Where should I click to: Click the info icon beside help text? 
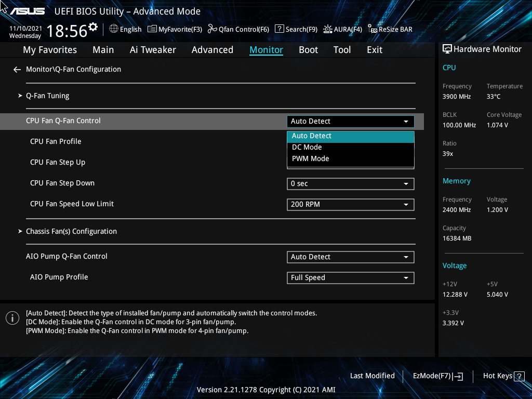click(12, 318)
